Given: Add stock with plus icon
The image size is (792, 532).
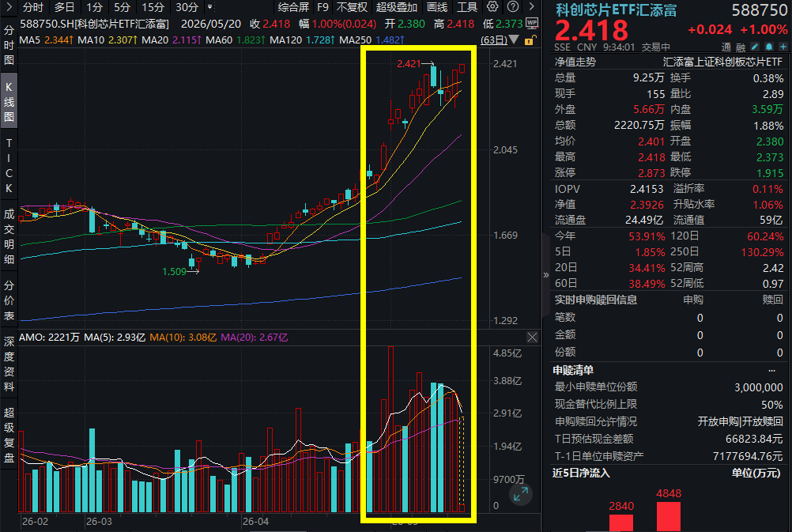Looking at the screenshot, I should coord(783,47).
